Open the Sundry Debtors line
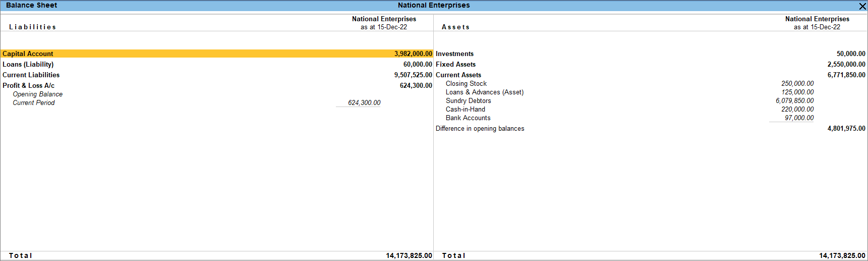The image size is (868, 261). click(468, 100)
